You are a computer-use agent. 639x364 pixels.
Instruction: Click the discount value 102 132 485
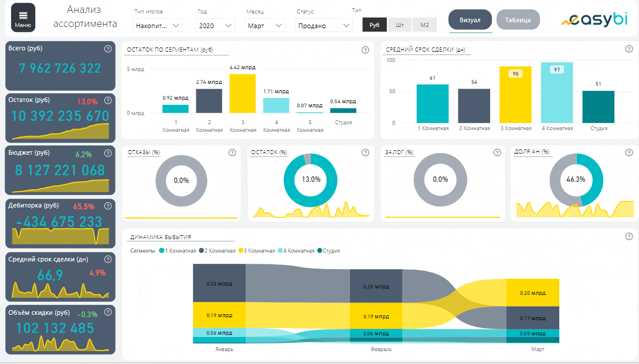click(x=55, y=328)
